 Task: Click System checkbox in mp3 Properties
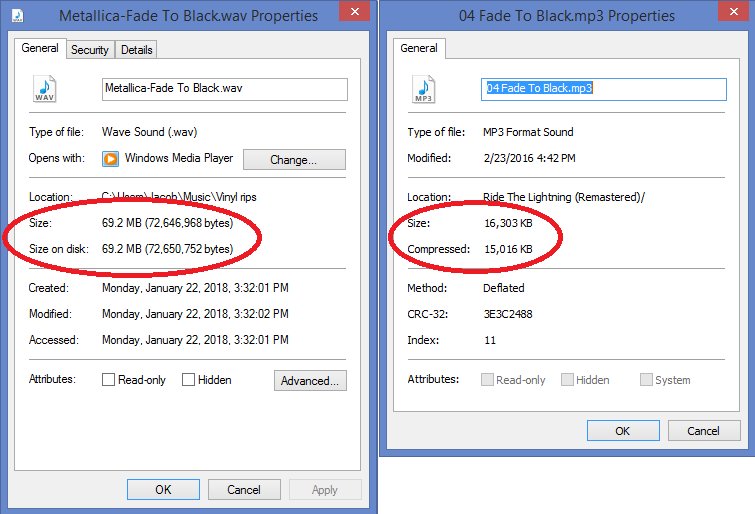646,380
